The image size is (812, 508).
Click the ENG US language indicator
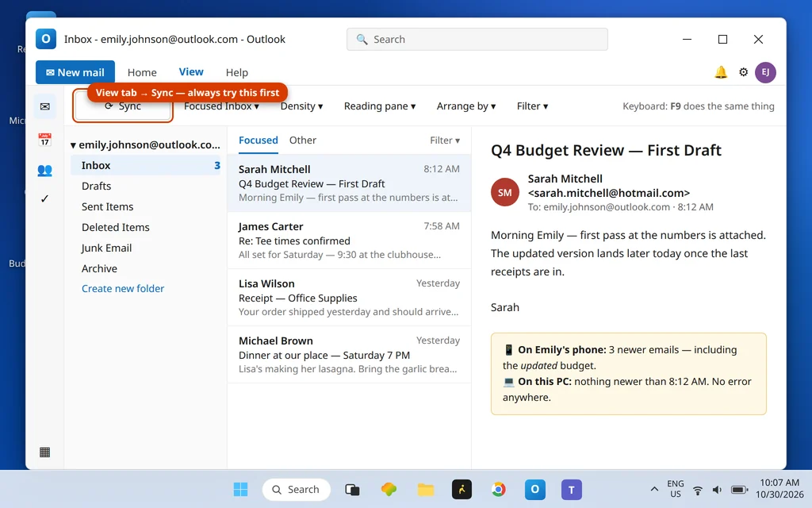click(676, 489)
